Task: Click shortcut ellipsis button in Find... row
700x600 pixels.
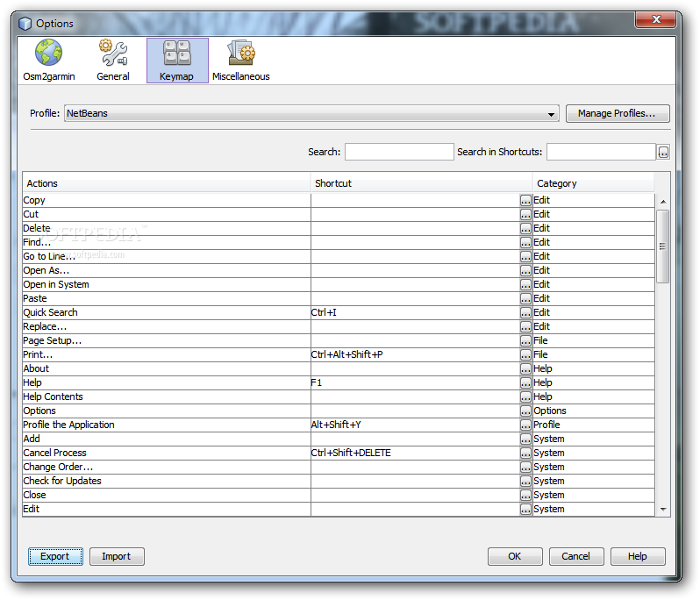Action: (x=526, y=242)
